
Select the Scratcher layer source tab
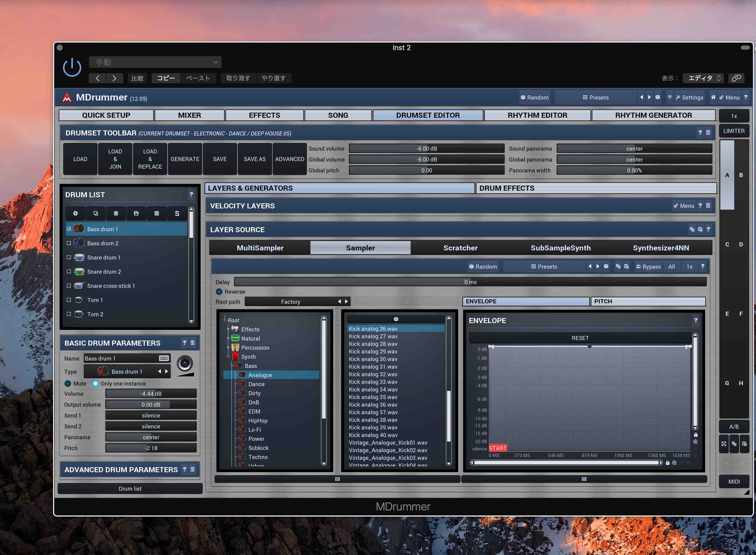click(x=460, y=248)
